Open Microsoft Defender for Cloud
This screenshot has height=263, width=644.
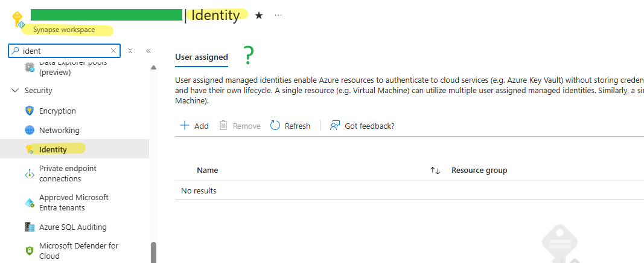pos(79,251)
